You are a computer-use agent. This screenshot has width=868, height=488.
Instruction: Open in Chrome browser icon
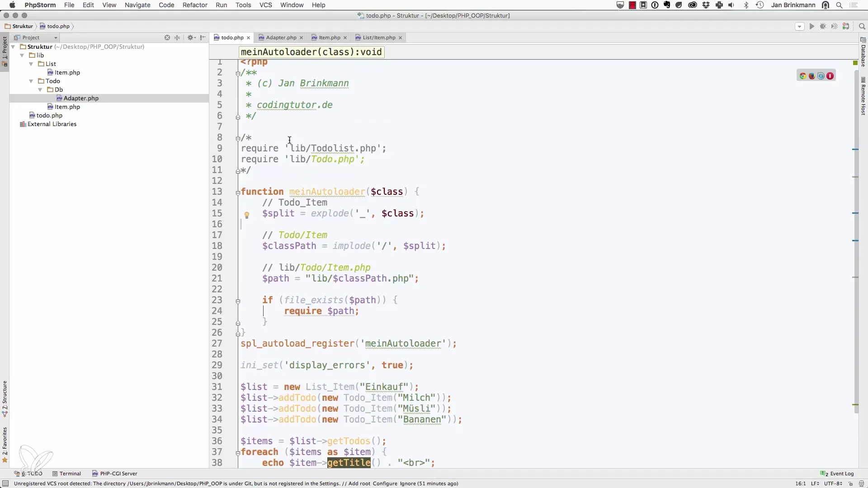(803, 76)
